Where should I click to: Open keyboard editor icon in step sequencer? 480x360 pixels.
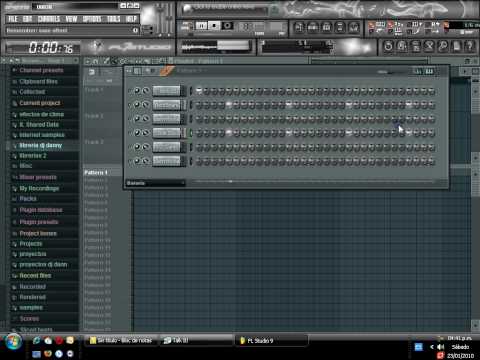point(429,71)
